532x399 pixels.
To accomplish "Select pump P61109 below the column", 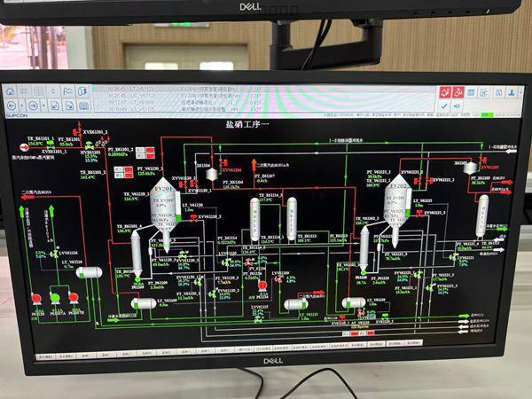I will click(137, 282).
